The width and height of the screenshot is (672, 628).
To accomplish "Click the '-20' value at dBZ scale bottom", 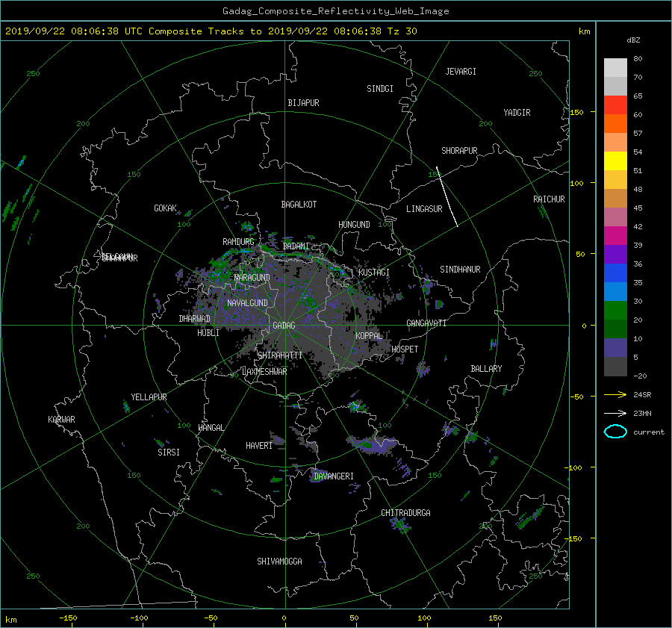I will 640,376.
